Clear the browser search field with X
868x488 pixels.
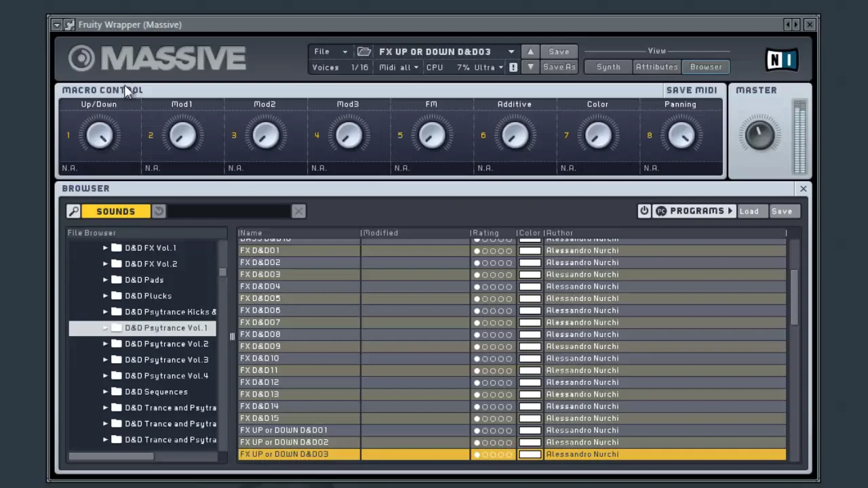pyautogui.click(x=298, y=211)
